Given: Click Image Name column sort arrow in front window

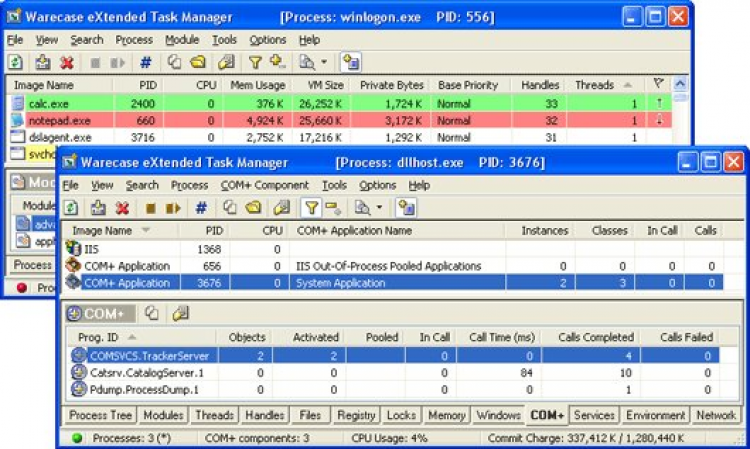Looking at the screenshot, I should click(146, 230).
